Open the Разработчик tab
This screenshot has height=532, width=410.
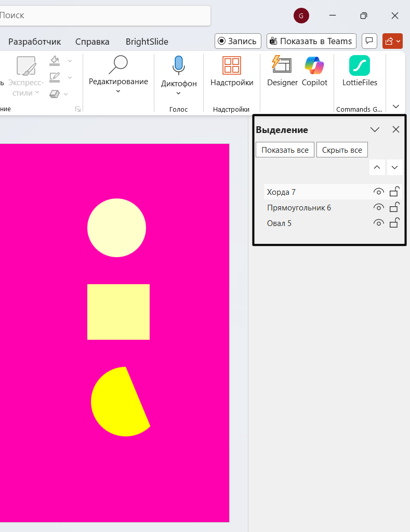(x=35, y=42)
